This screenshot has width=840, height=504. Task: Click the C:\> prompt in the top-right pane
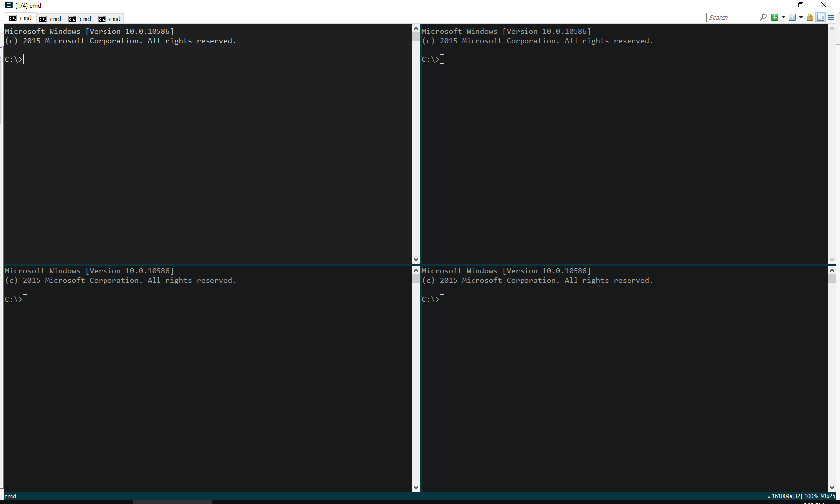(431, 59)
